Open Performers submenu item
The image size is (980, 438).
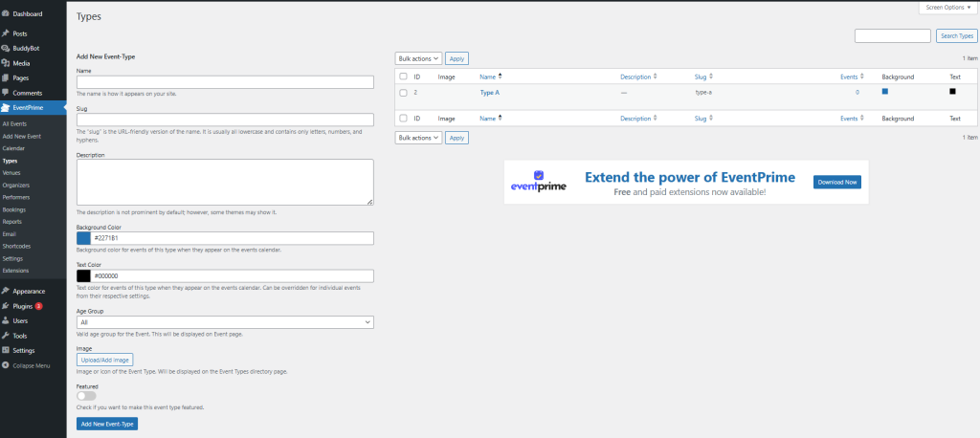tap(16, 197)
